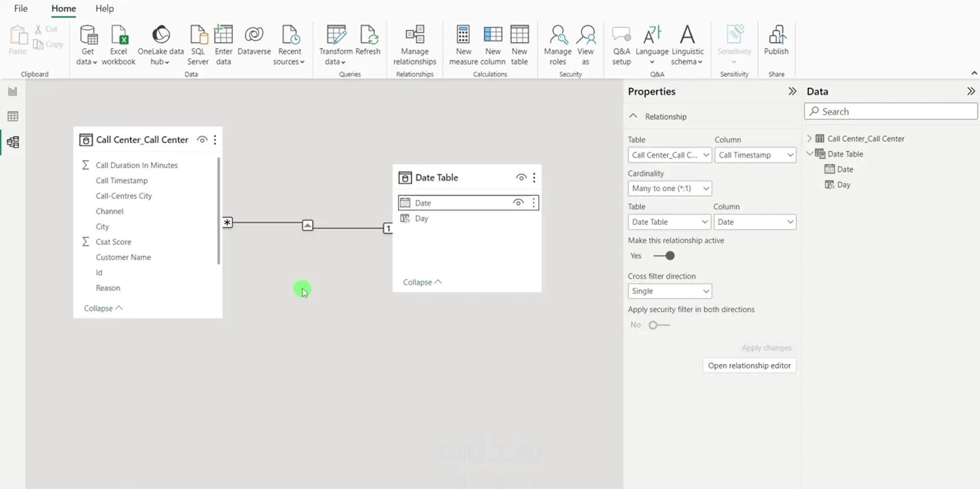
Task: Click the Enter data icon
Action: (223, 35)
